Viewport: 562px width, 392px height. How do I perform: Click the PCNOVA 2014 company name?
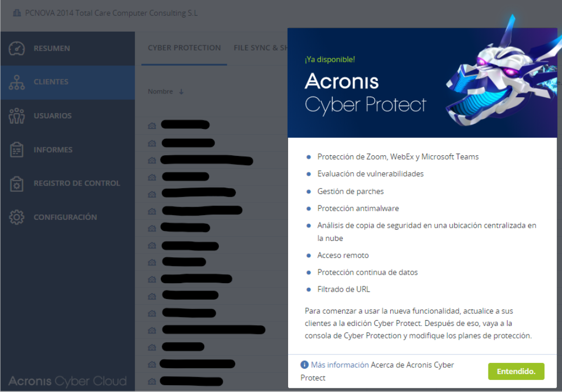pyautogui.click(x=111, y=13)
